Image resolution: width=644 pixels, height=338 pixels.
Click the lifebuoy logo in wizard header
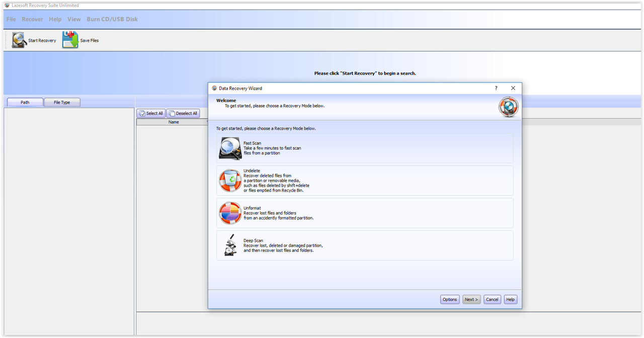coord(508,107)
